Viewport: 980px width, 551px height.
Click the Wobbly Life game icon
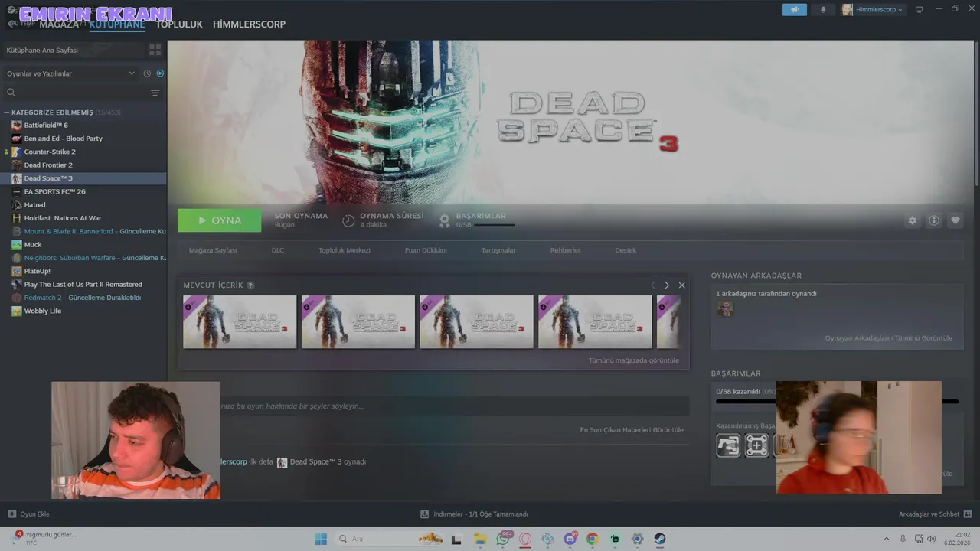coord(17,311)
